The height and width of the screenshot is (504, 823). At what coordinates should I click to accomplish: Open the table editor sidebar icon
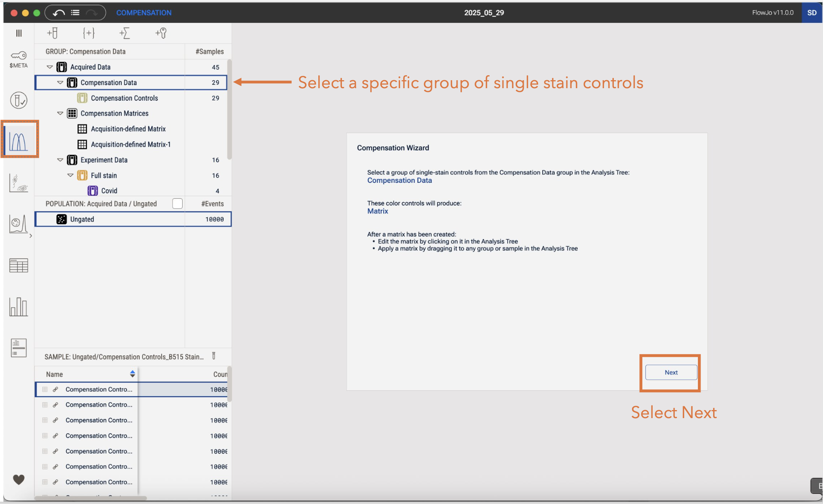pyautogui.click(x=19, y=265)
